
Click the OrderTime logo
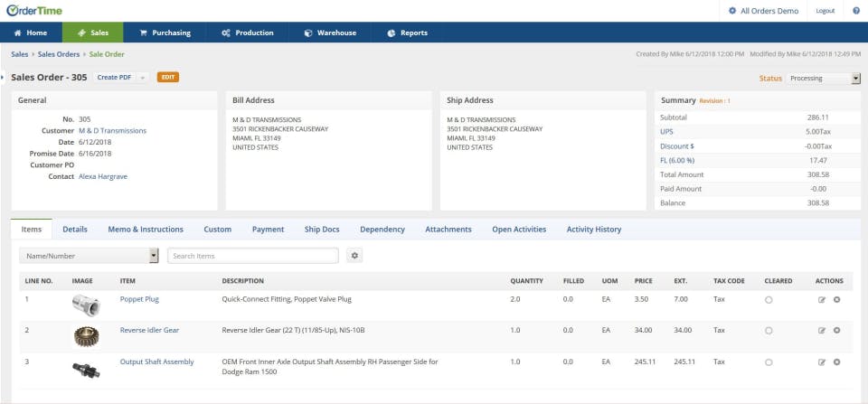click(x=33, y=10)
